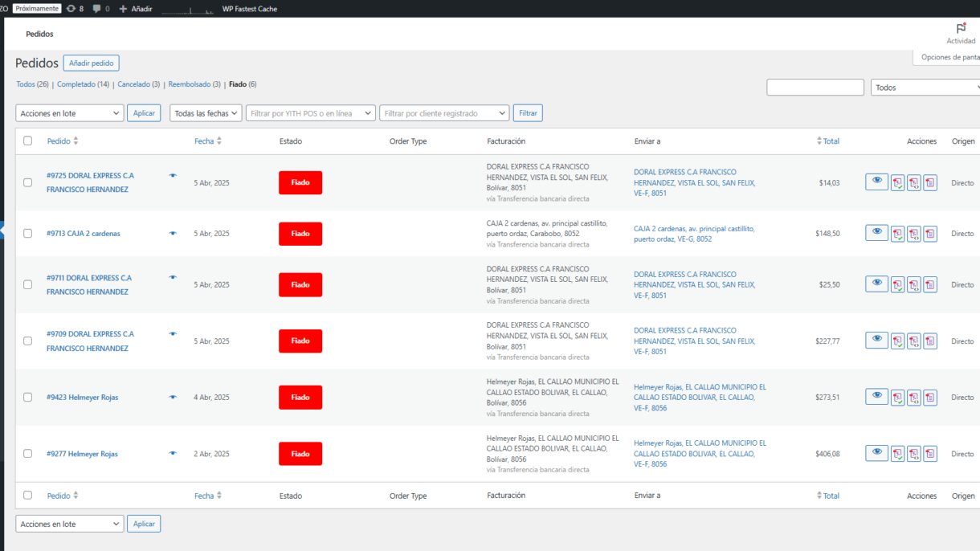This screenshot has height=551, width=980.
Task: Click small eye beside #9725 DORAL EXPRESS name
Action: [x=173, y=175]
